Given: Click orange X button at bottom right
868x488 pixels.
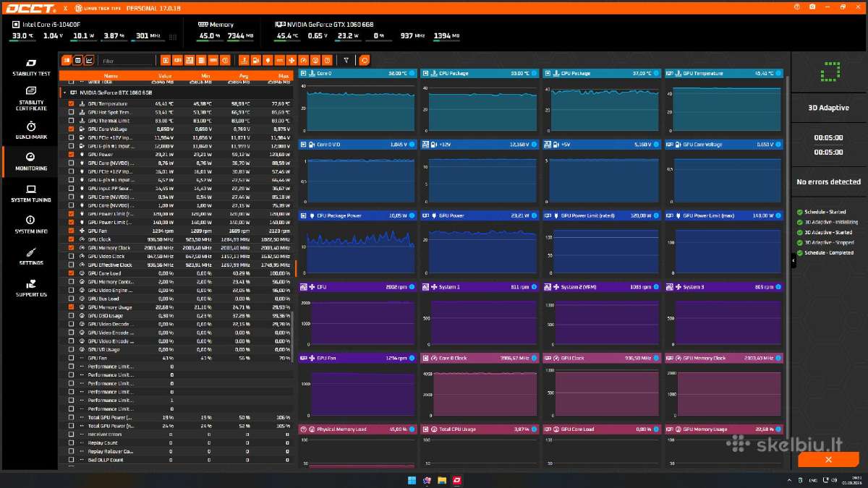Looking at the screenshot, I should pyautogui.click(x=828, y=460).
